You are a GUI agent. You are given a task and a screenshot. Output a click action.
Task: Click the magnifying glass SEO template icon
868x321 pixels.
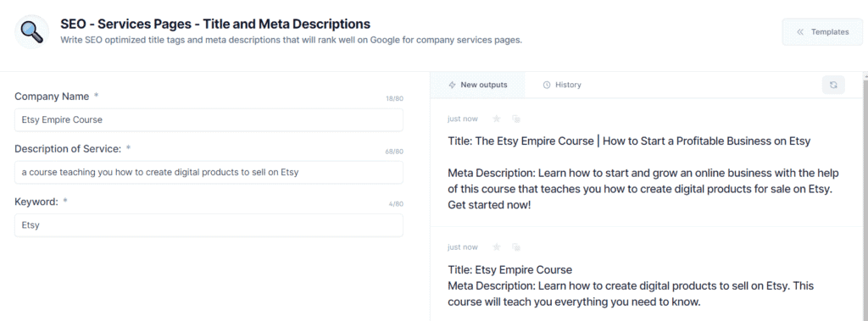click(31, 31)
